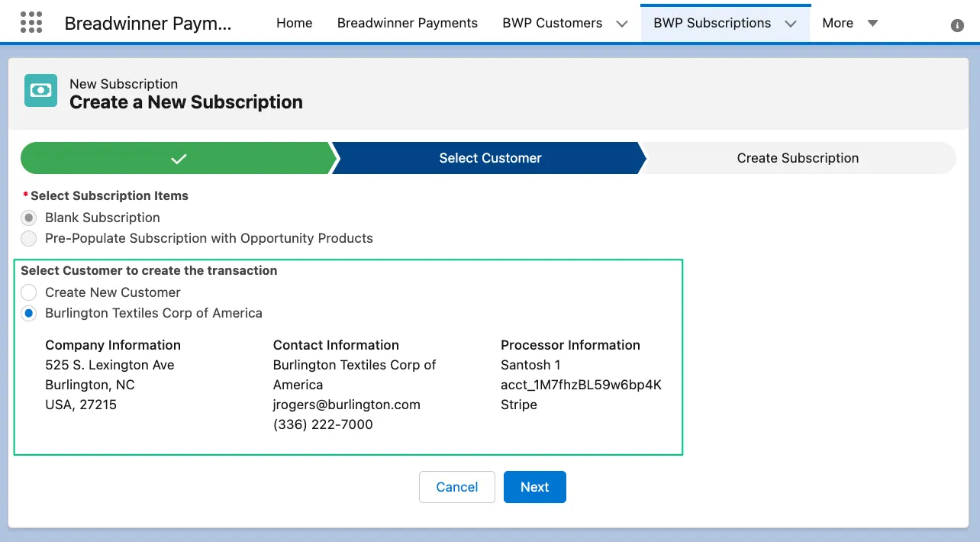Click the New Subscription money icon
This screenshot has height=542, width=980.
tap(40, 90)
